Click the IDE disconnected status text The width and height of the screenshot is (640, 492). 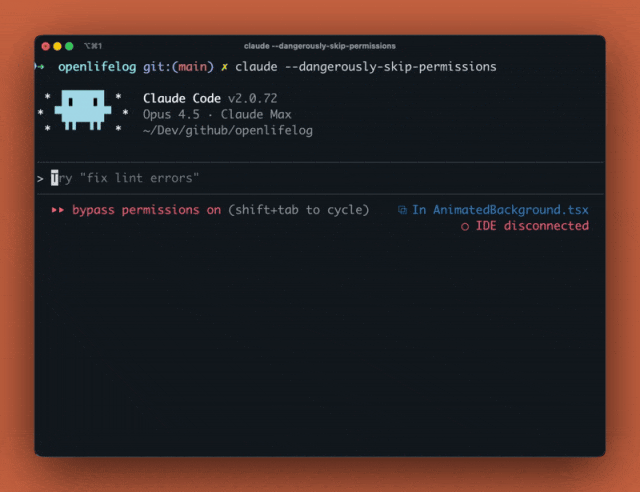(532, 226)
